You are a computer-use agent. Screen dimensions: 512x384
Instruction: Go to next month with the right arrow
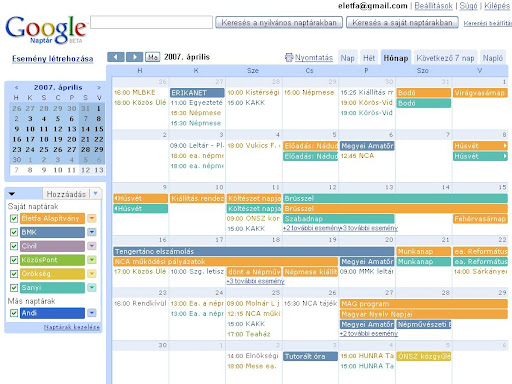pyautogui.click(x=135, y=57)
